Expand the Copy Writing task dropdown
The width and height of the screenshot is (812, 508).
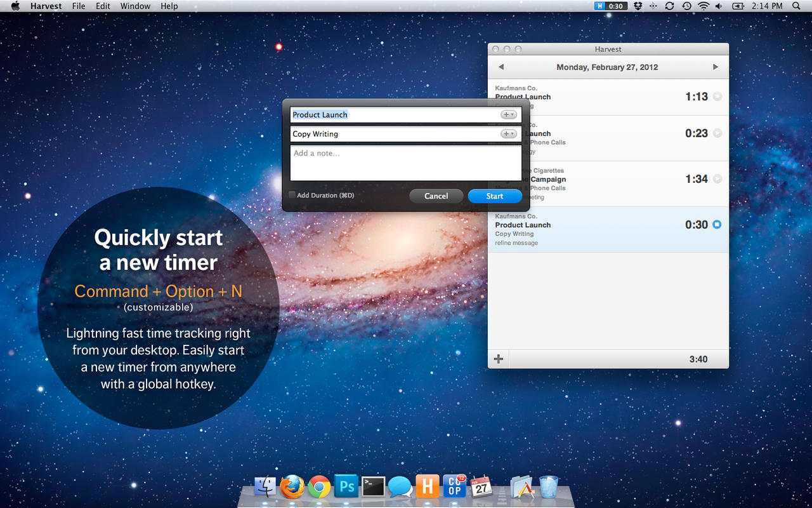click(x=509, y=134)
